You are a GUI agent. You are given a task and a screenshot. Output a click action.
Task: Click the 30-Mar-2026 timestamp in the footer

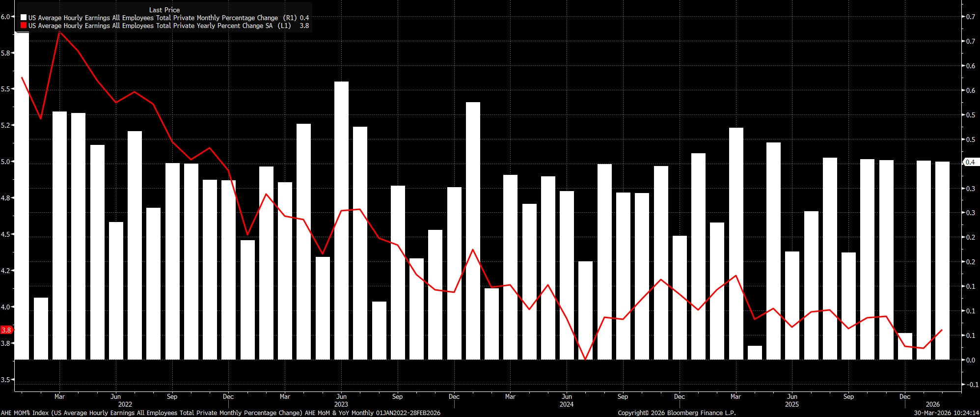pyautogui.click(x=946, y=413)
